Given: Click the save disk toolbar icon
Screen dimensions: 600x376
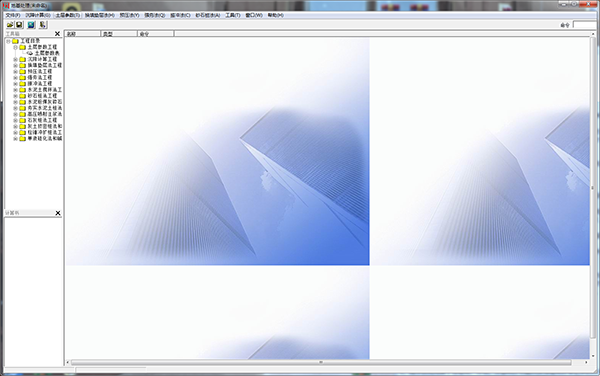Looking at the screenshot, I should point(19,25).
